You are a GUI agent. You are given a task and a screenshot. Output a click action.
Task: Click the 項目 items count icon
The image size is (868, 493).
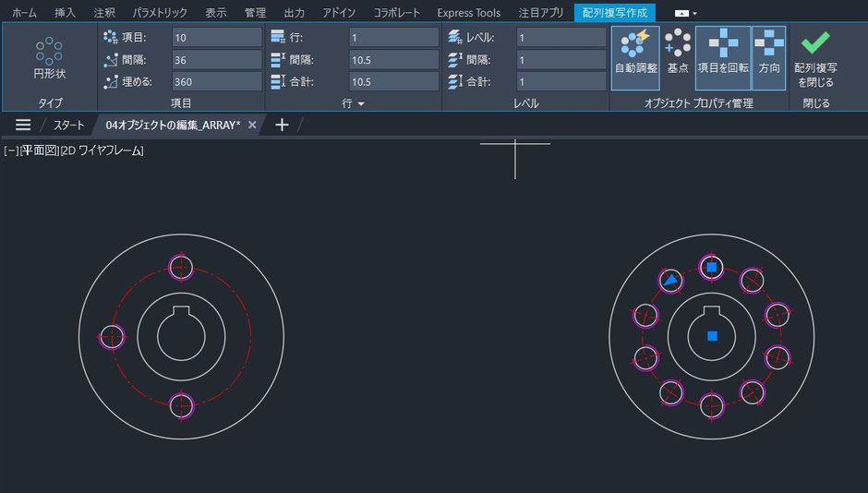click(110, 37)
